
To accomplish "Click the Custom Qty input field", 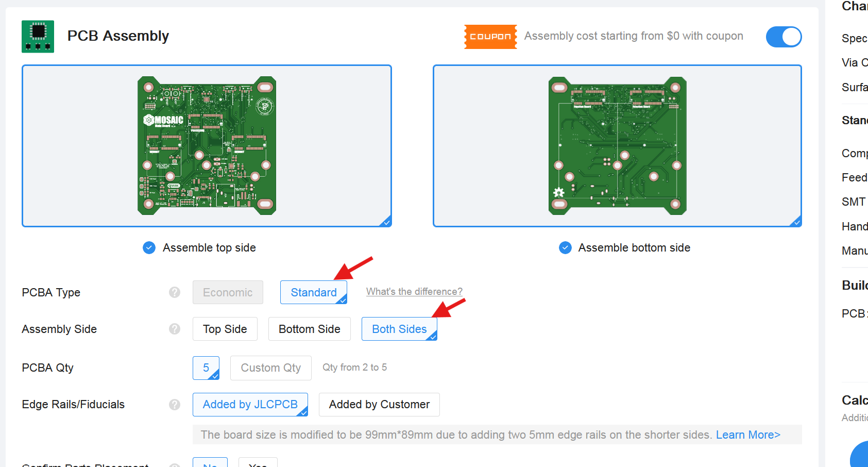I will pyautogui.click(x=271, y=368).
